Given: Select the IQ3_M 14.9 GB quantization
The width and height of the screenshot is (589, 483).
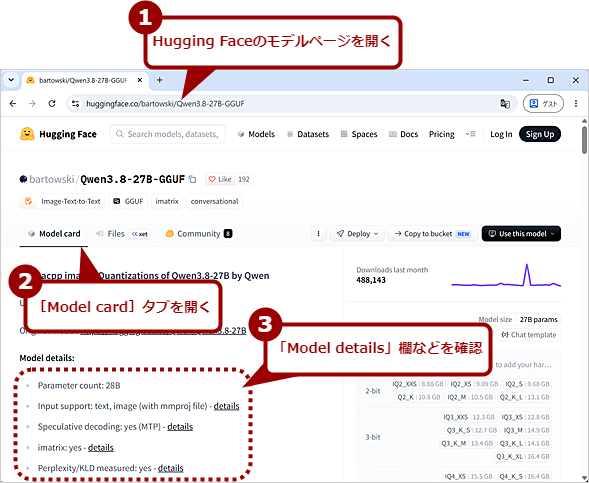Looking at the screenshot, I should pyautogui.click(x=527, y=430).
